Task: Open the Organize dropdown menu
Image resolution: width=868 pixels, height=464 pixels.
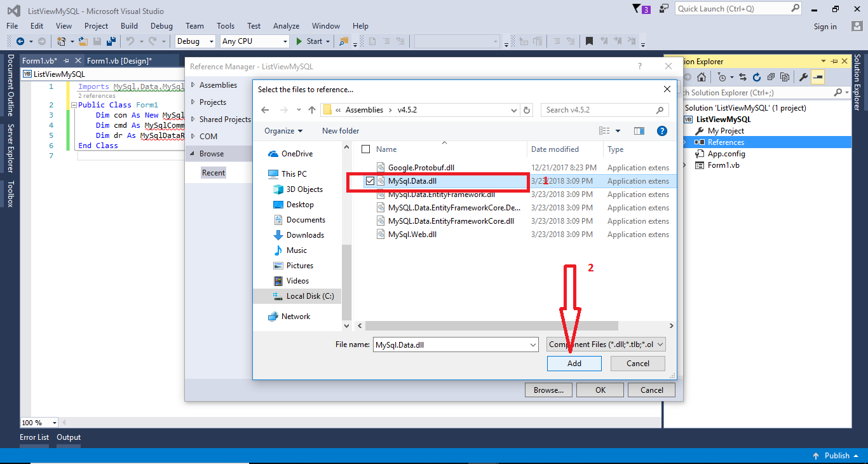Action: pos(284,131)
